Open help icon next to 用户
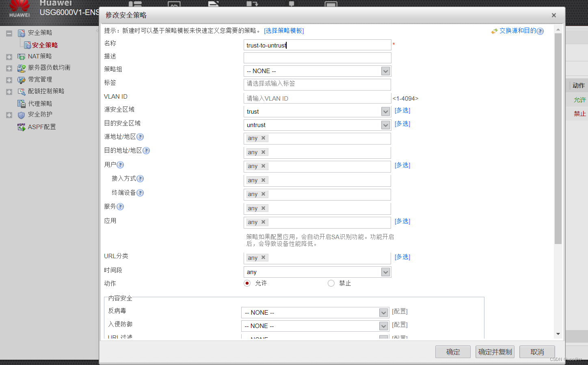588x365 pixels. point(120,165)
